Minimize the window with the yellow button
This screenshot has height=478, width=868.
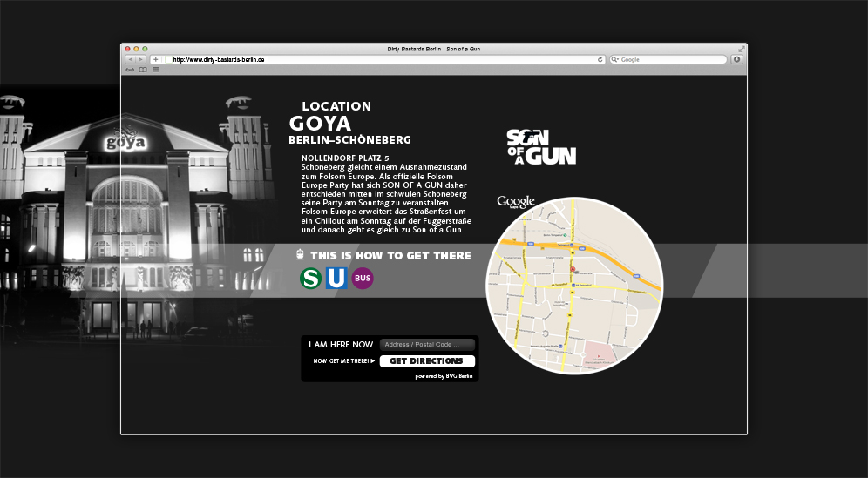click(136, 50)
